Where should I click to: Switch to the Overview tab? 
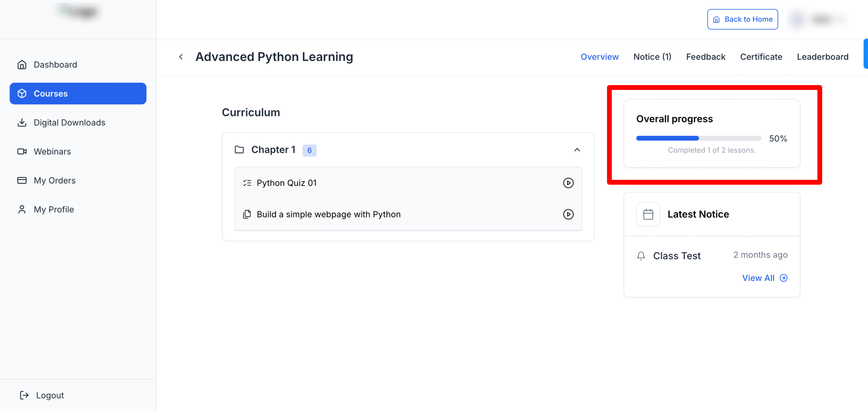coord(599,57)
